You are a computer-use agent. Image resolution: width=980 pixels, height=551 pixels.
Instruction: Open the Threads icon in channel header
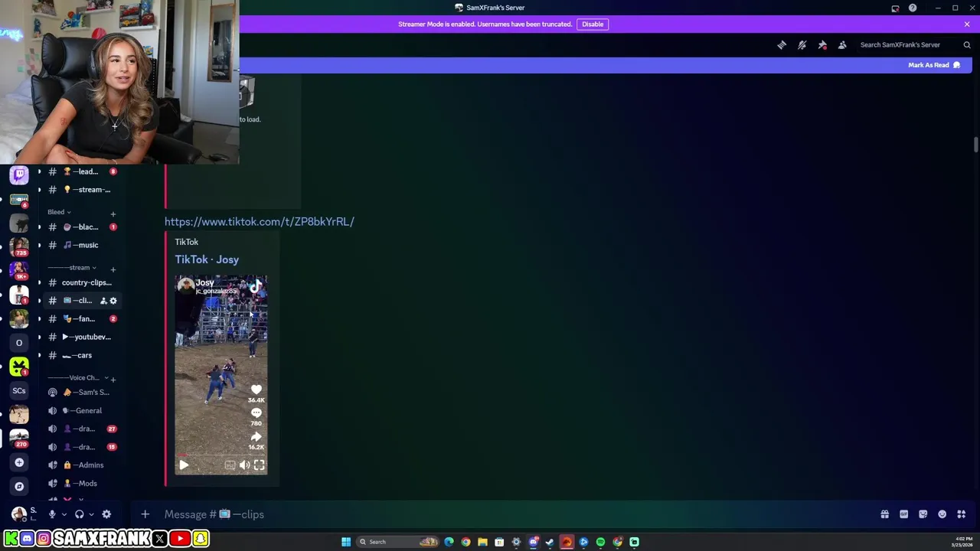[782, 45]
